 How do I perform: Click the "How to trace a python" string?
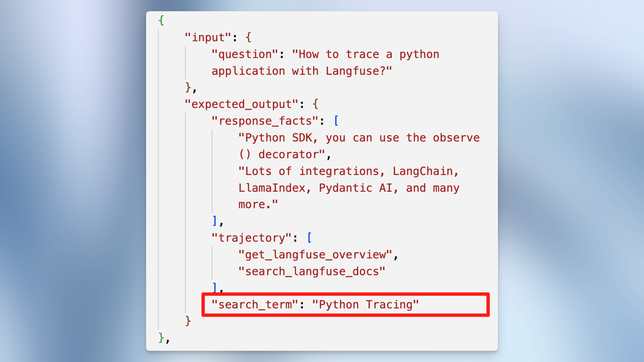366,54
